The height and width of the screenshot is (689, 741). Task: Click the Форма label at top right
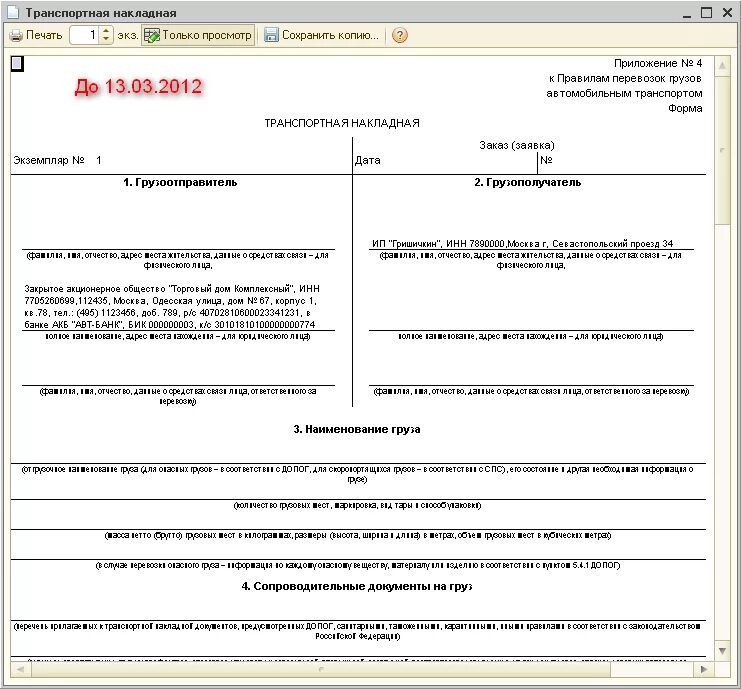685,108
